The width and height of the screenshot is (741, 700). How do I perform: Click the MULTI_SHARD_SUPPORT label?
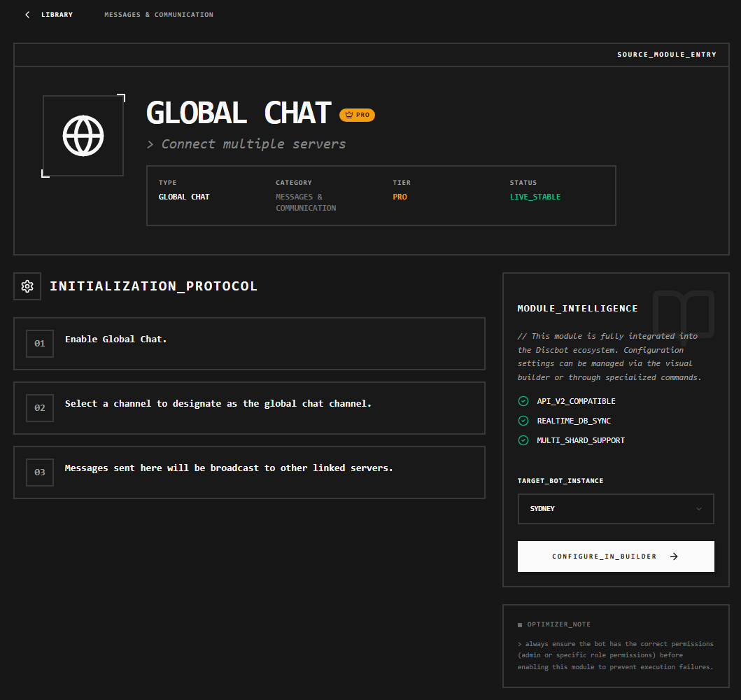click(581, 440)
